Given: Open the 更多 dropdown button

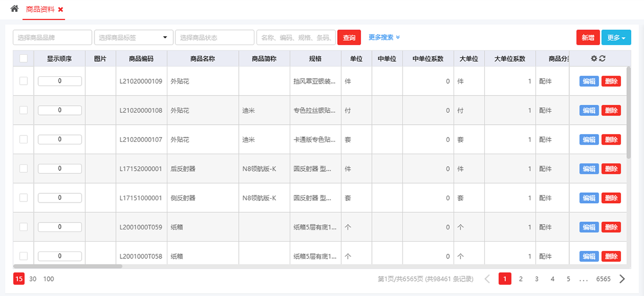Looking at the screenshot, I should click(x=616, y=38).
